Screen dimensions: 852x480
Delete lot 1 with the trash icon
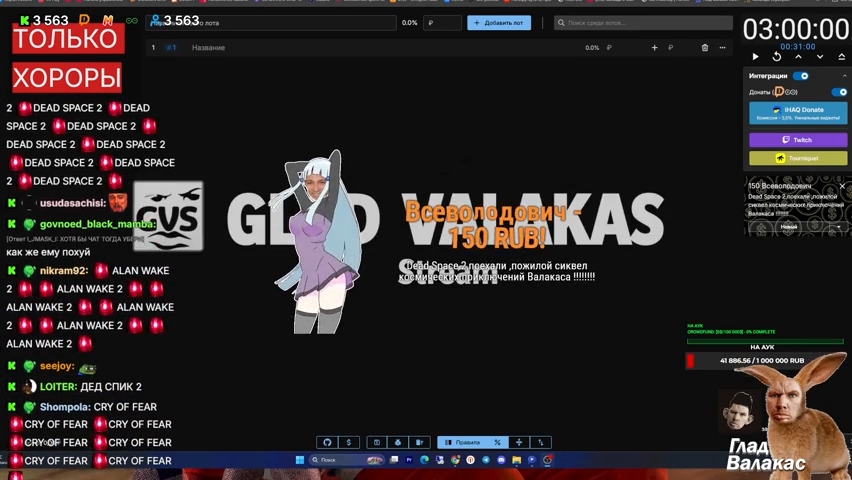705,48
